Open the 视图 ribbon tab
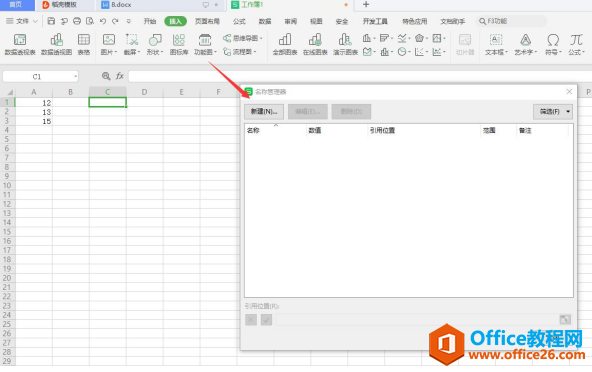The image size is (592, 372). pyautogui.click(x=316, y=21)
